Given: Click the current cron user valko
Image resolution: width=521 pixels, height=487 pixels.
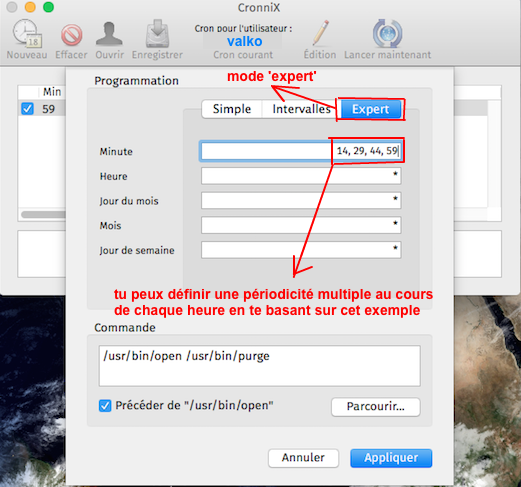Looking at the screenshot, I should [245, 41].
